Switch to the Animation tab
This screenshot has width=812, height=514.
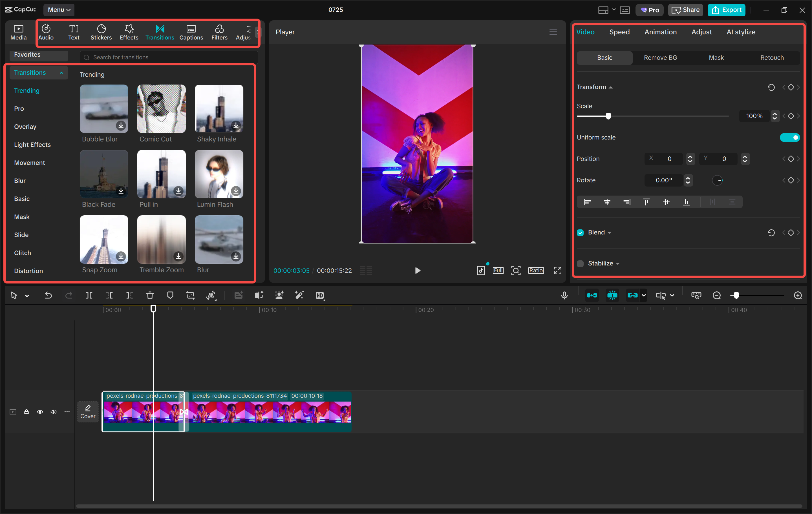[x=660, y=32]
